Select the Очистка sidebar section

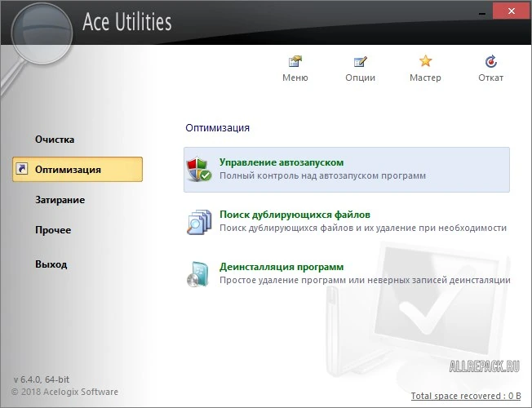click(55, 140)
